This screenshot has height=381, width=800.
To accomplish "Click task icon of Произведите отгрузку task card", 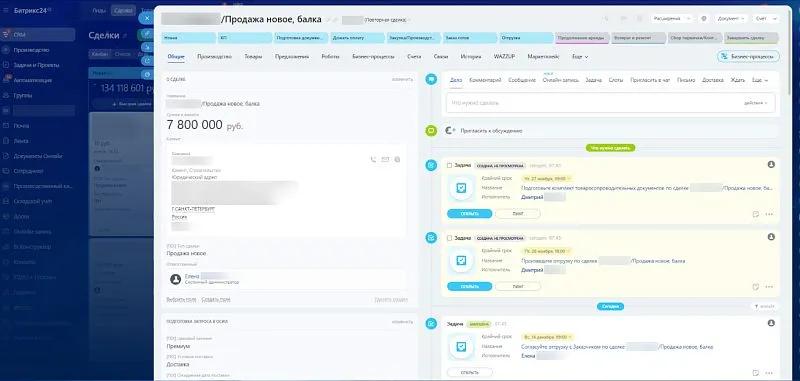I will (461, 261).
